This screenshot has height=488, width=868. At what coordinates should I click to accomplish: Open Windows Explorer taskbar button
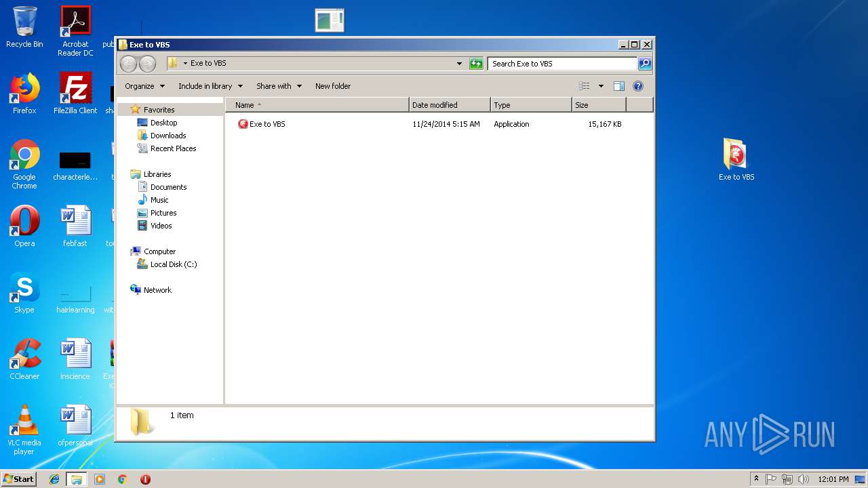click(77, 479)
